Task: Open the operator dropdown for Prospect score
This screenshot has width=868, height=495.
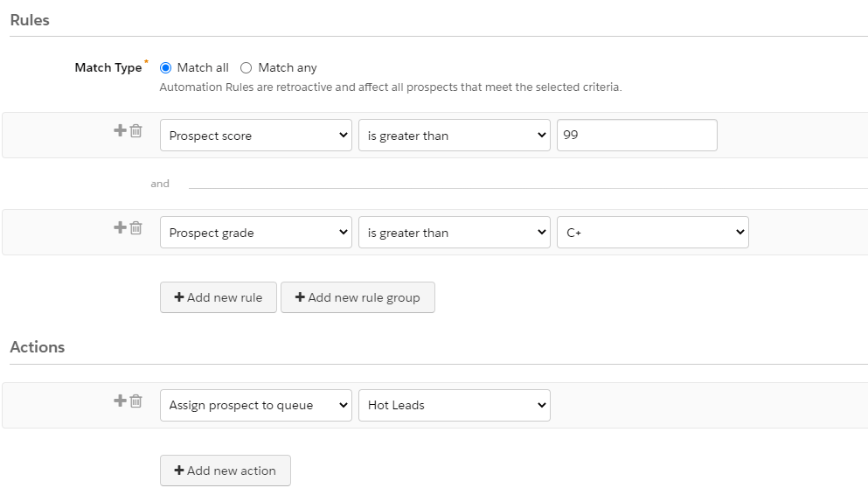Action: point(454,136)
